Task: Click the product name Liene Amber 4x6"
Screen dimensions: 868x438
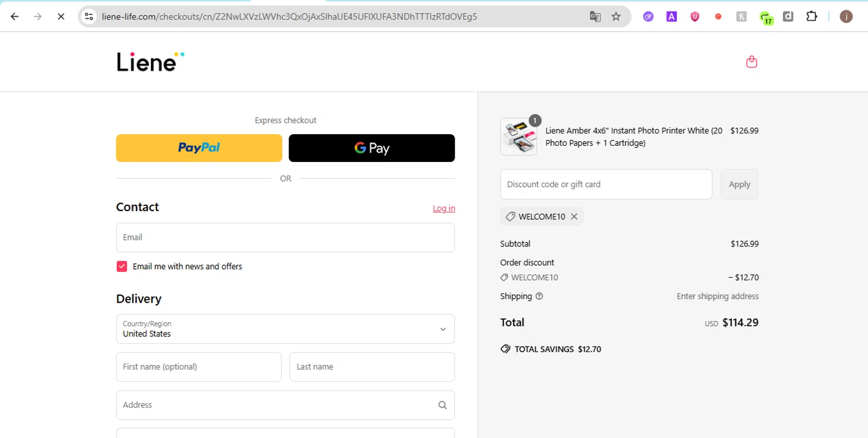Action: [x=634, y=137]
